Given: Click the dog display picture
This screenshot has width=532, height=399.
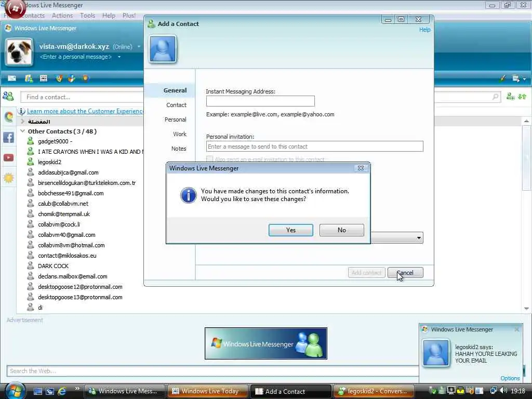Looking at the screenshot, I should pos(19,52).
